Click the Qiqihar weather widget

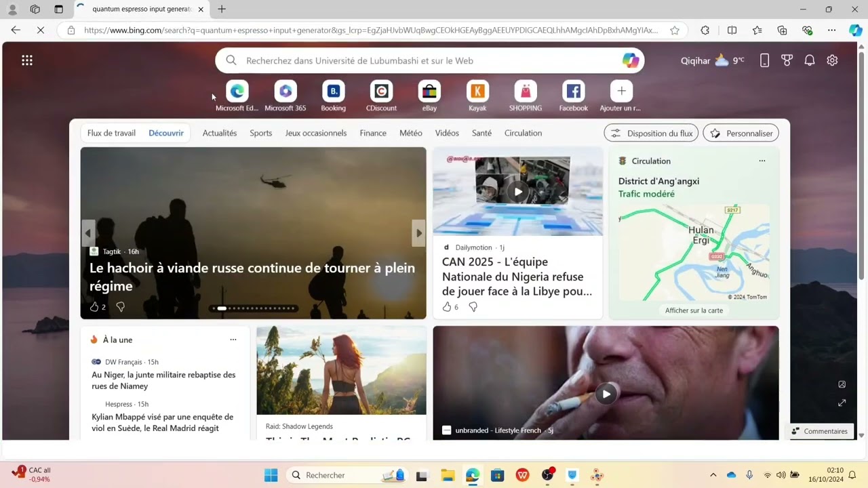712,60
